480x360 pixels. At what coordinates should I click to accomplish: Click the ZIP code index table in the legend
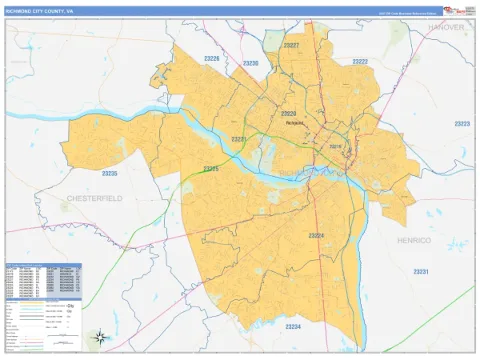[x=44, y=281]
